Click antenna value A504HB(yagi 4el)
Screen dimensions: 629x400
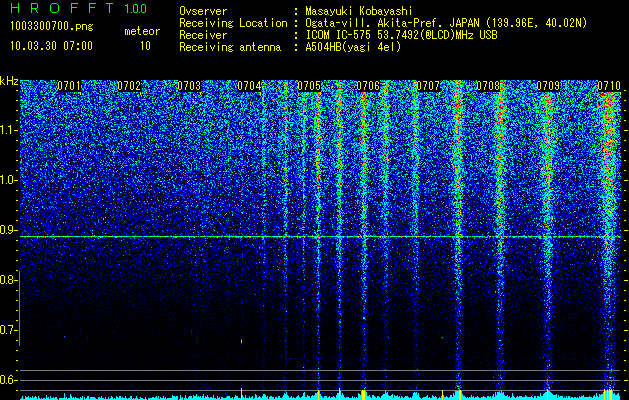pos(353,47)
